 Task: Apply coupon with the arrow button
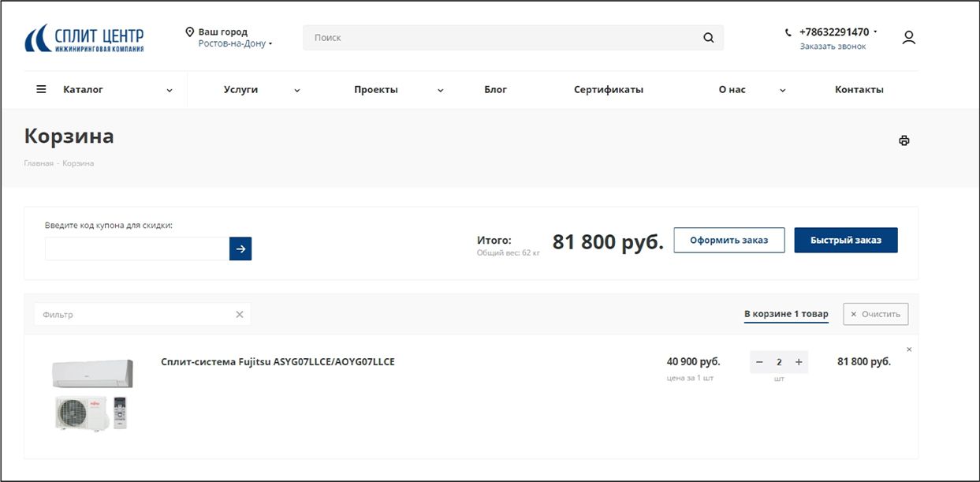click(x=240, y=248)
